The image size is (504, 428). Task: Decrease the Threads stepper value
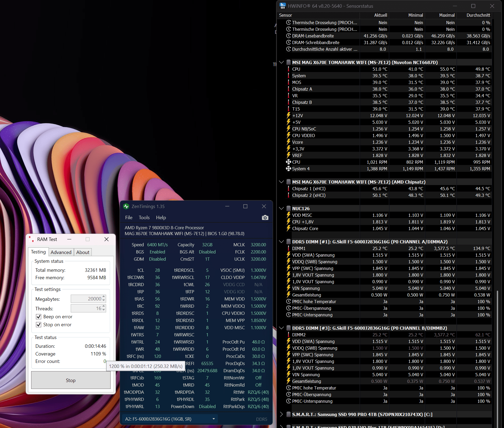[104, 310]
